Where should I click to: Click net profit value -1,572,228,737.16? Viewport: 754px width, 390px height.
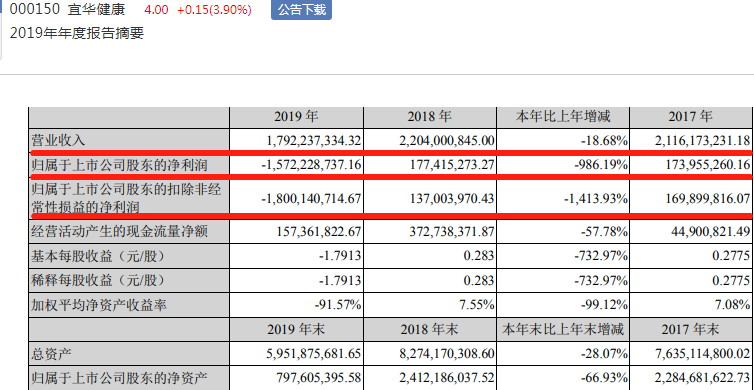(x=312, y=165)
